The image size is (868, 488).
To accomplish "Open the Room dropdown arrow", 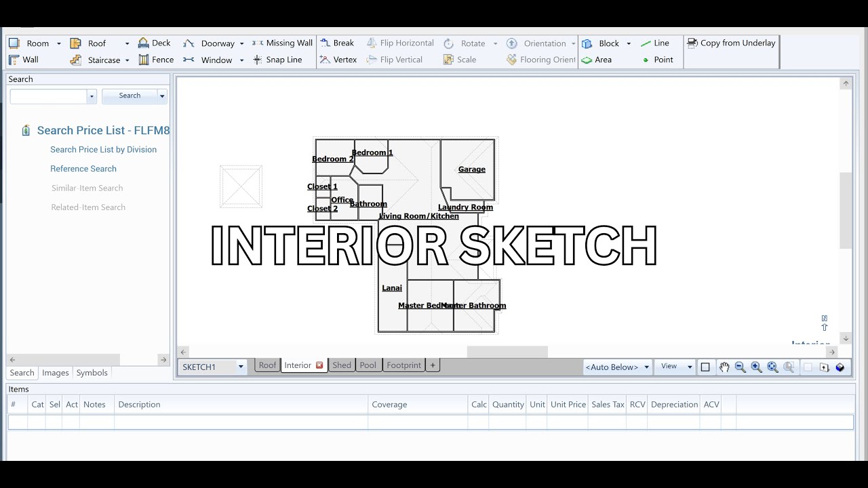I will point(58,43).
